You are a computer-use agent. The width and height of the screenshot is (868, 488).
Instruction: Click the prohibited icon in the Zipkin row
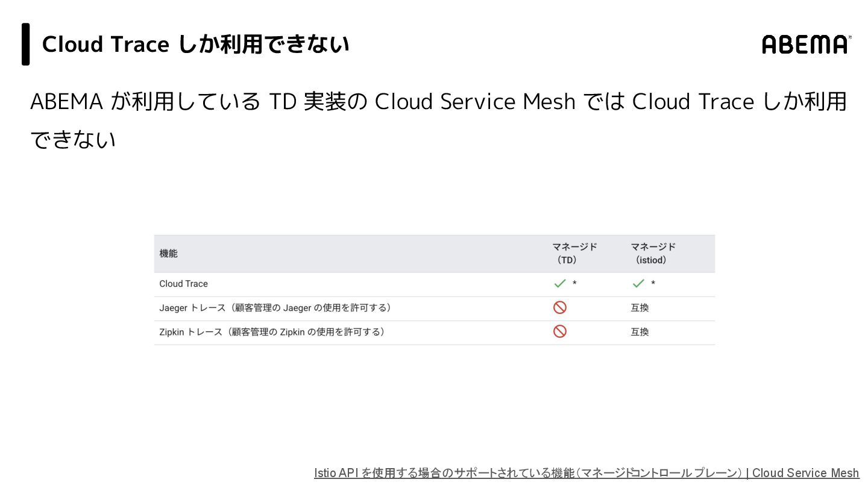click(x=560, y=331)
